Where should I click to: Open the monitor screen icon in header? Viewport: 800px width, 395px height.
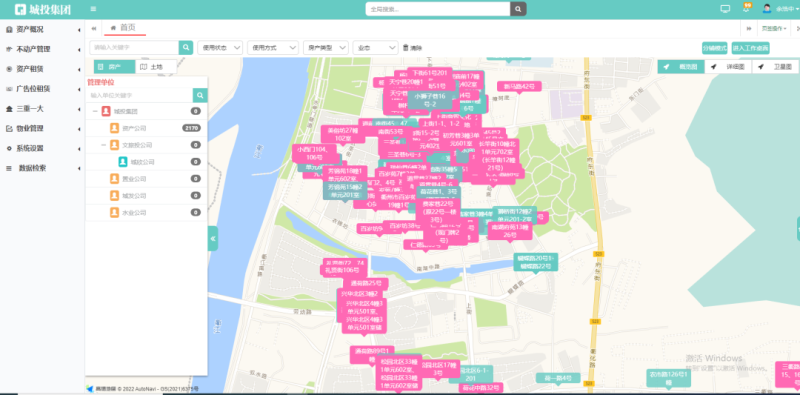(x=725, y=9)
